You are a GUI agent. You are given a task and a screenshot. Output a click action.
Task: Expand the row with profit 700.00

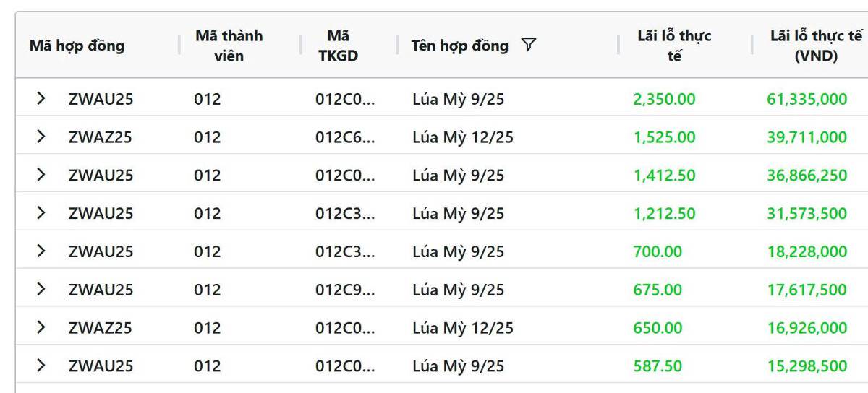pos(41,251)
